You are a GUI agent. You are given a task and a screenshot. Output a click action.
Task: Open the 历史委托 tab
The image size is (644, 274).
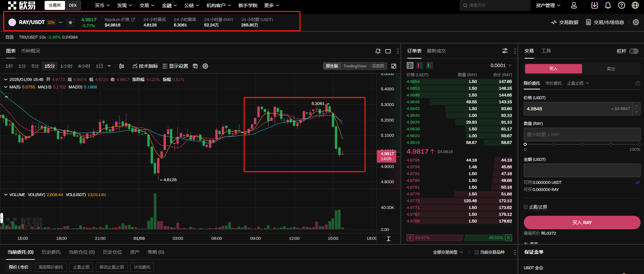[x=51, y=252]
